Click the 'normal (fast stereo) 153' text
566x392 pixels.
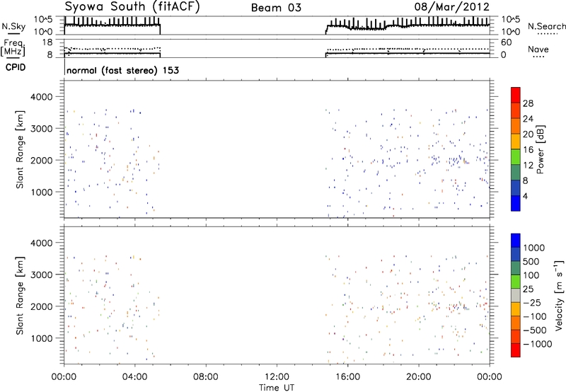click(x=122, y=70)
